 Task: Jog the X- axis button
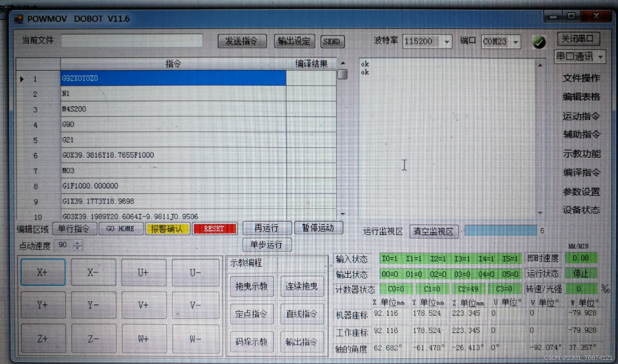(93, 272)
